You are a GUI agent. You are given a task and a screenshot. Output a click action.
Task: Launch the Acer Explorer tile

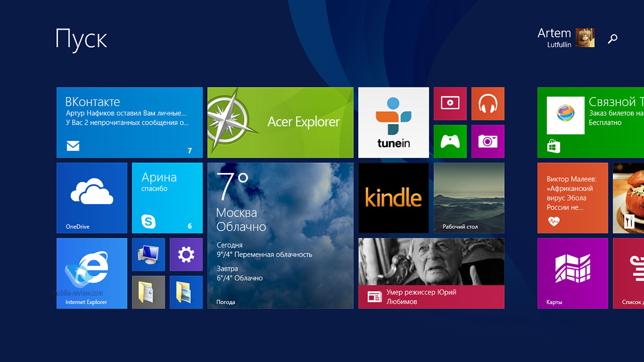(280, 123)
